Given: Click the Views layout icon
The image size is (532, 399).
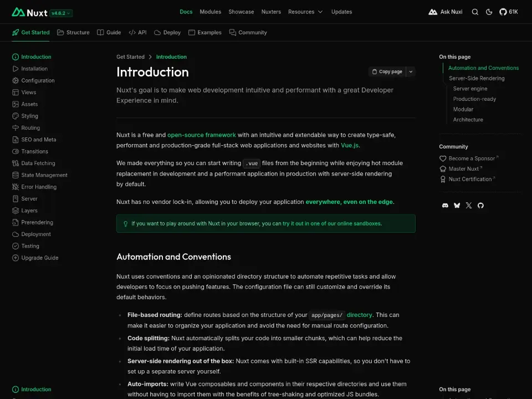Looking at the screenshot, I should point(16,93).
